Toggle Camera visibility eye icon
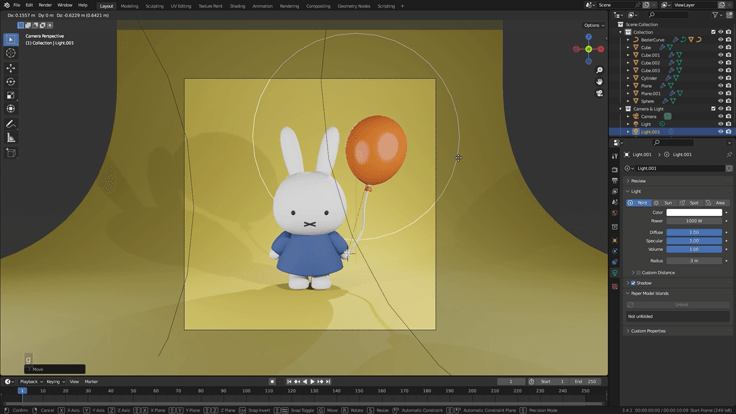Viewport: 736px width, 414px height. (721, 116)
